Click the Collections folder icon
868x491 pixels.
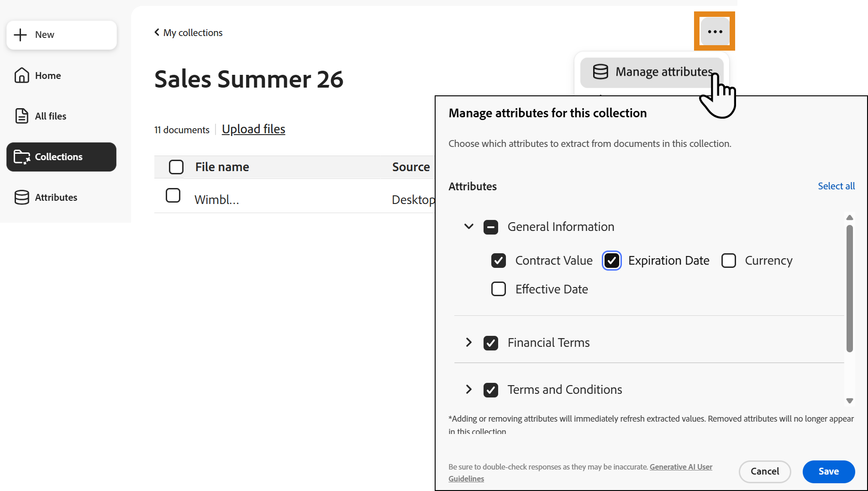click(21, 157)
